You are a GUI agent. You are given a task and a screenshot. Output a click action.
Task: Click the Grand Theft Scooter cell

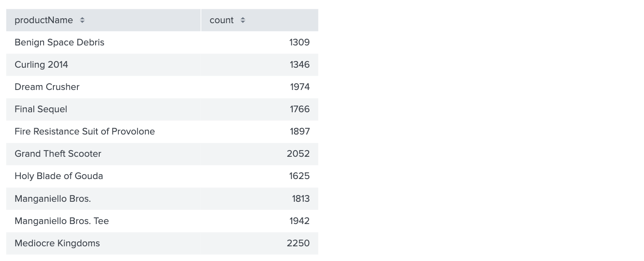58,154
